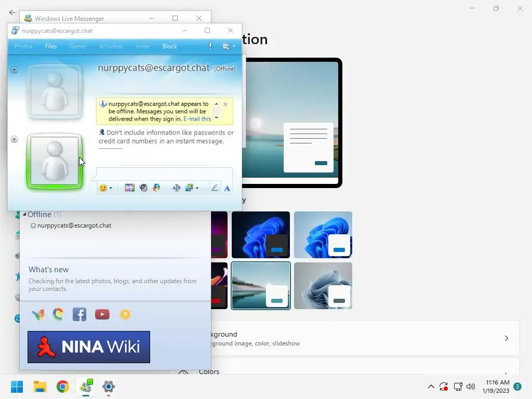Screen dimensions: 532x399
Task: Send a nudge via speaker icon
Action: coord(143,188)
